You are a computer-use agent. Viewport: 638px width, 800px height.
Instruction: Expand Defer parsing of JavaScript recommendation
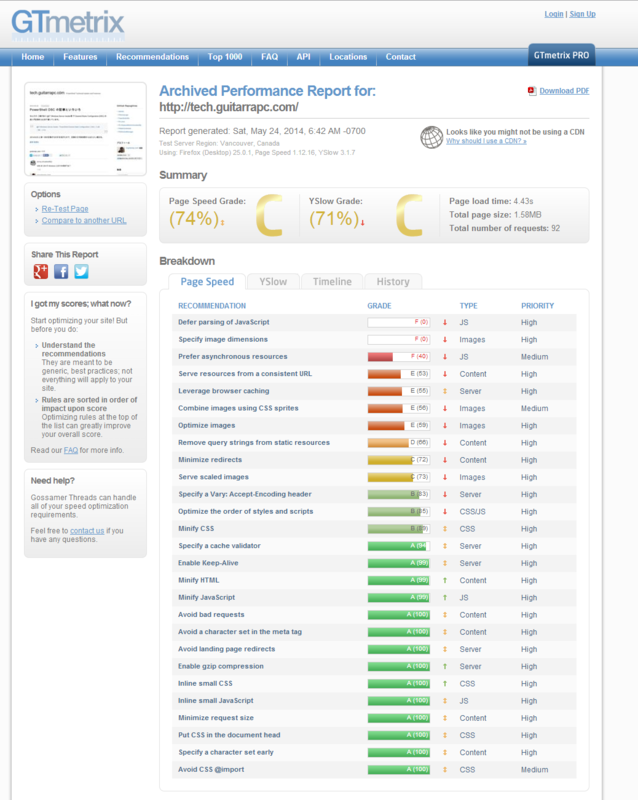point(224,322)
